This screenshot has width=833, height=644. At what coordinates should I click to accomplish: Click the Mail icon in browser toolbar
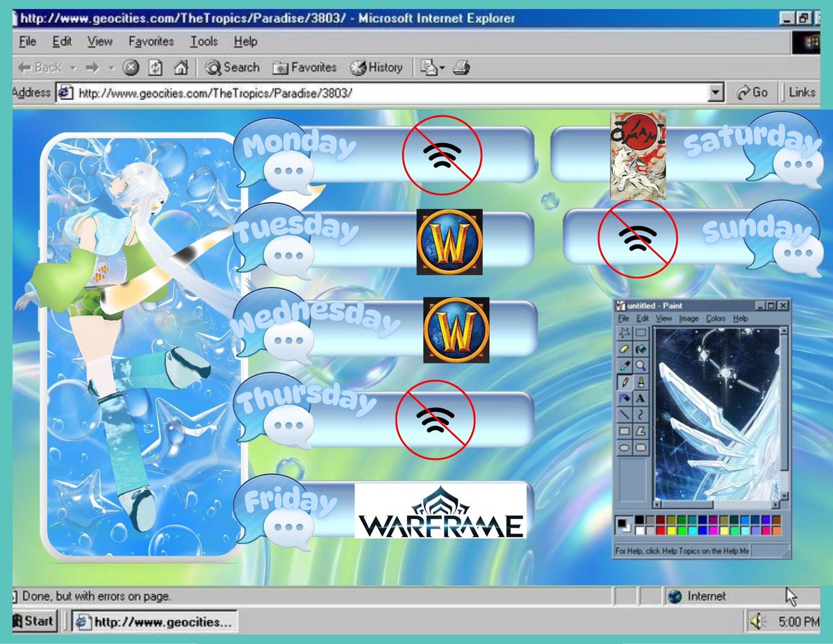coord(428,67)
